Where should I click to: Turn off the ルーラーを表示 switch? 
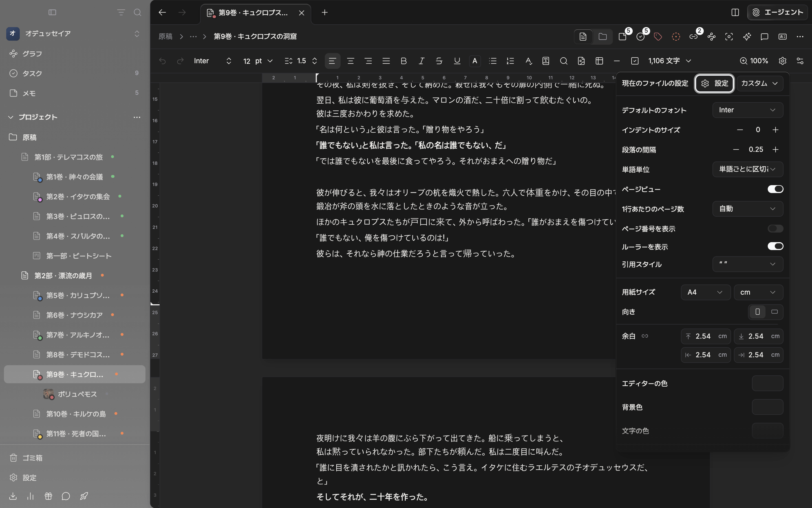pos(775,246)
